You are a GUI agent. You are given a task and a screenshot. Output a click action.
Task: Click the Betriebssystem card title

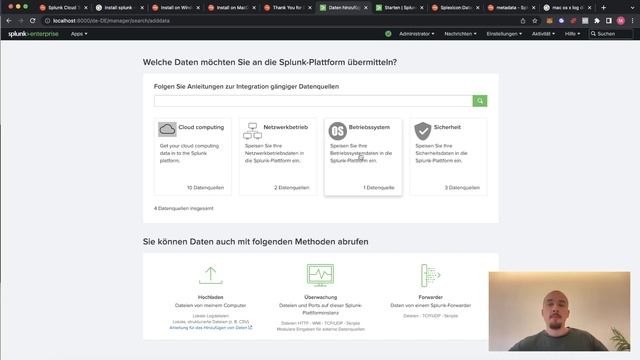pyautogui.click(x=369, y=127)
